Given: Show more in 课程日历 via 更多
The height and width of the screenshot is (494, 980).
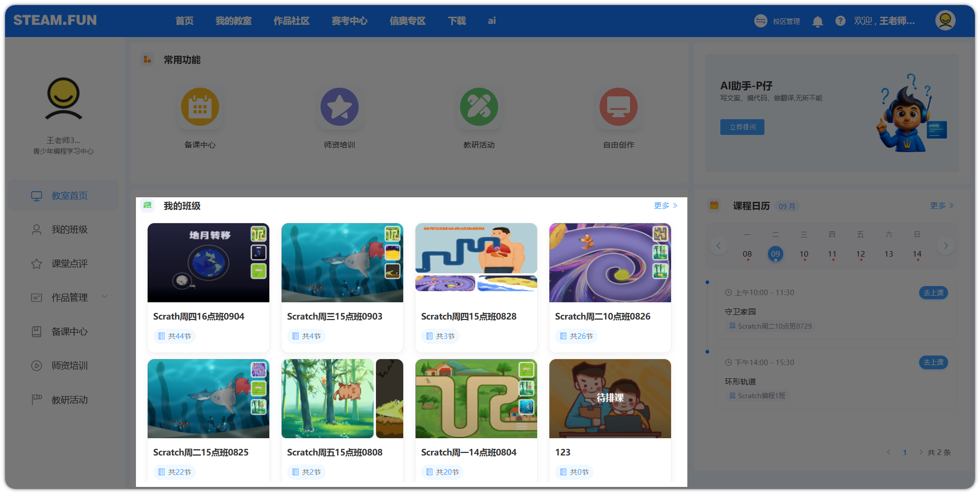Looking at the screenshot, I should pyautogui.click(x=942, y=205).
